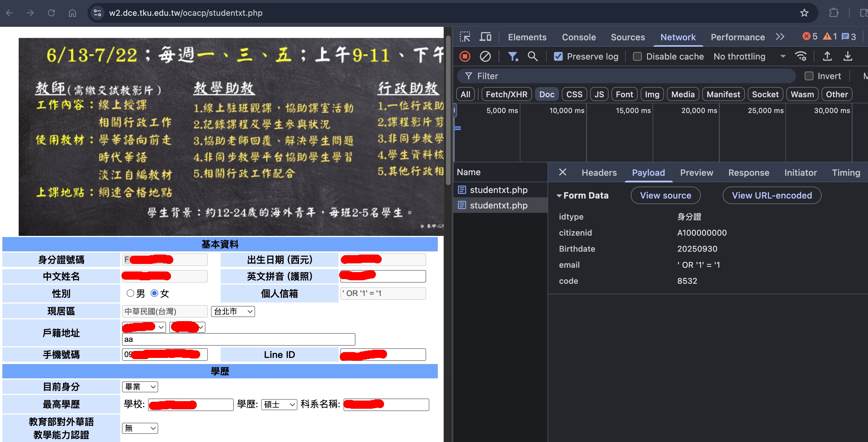Filter requests by Font
Image resolution: width=868 pixels, height=442 pixels.
624,94
